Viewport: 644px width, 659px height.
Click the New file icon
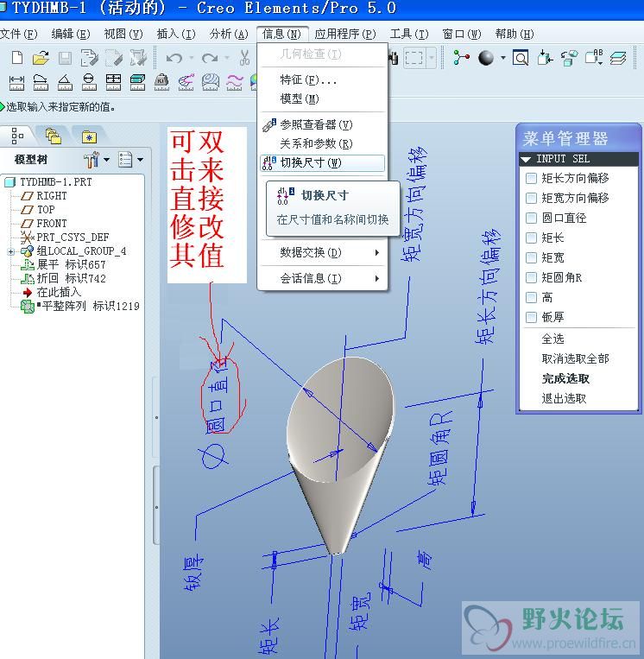[x=17, y=58]
